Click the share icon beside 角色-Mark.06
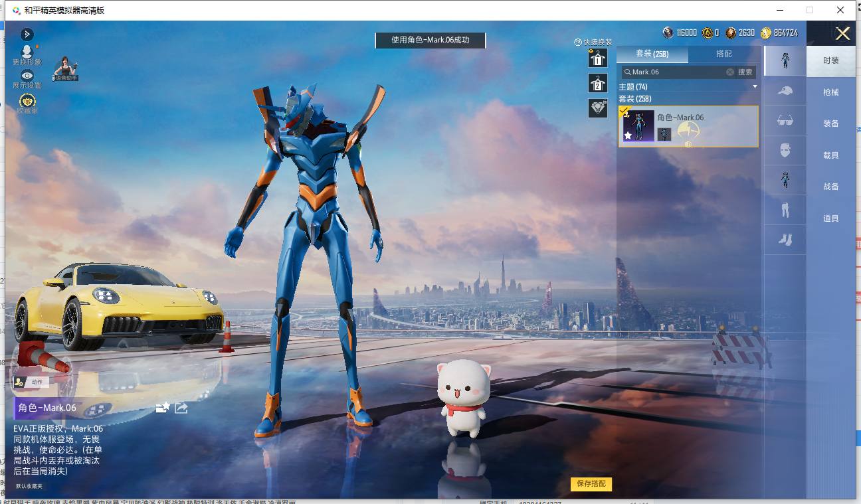Image resolution: width=861 pixels, height=504 pixels. point(181,408)
